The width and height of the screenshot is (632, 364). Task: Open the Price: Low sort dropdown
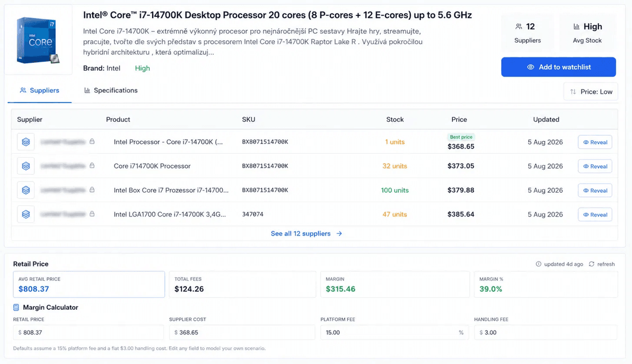pyautogui.click(x=590, y=92)
